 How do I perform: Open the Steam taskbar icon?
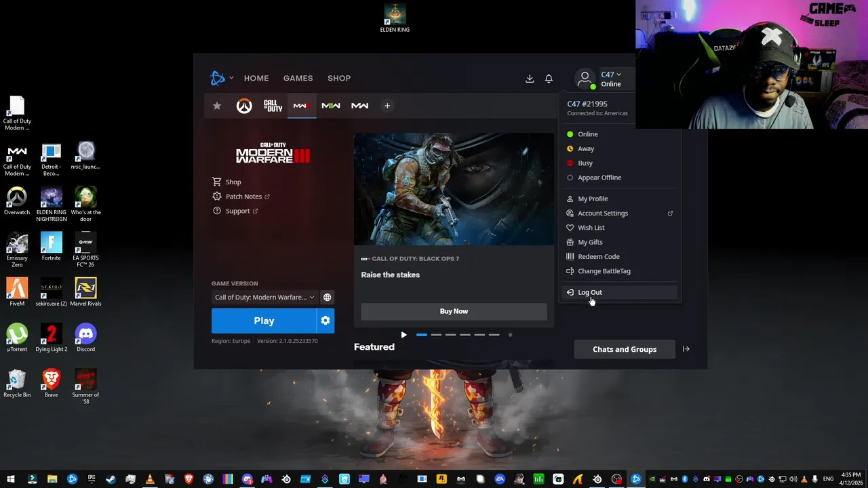pyautogui.click(x=111, y=479)
